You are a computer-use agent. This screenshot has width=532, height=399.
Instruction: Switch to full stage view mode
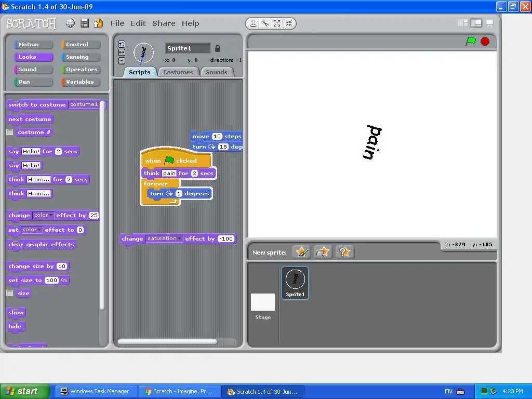tap(476, 23)
